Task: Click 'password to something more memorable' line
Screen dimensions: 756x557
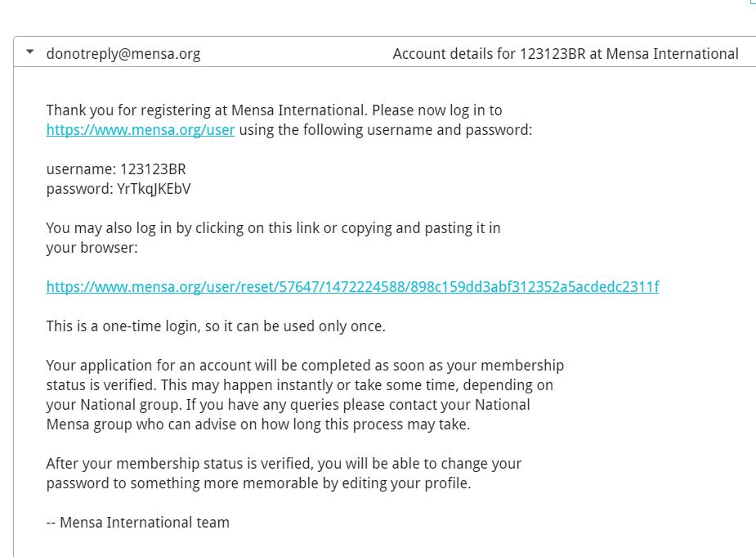Action: (x=258, y=483)
